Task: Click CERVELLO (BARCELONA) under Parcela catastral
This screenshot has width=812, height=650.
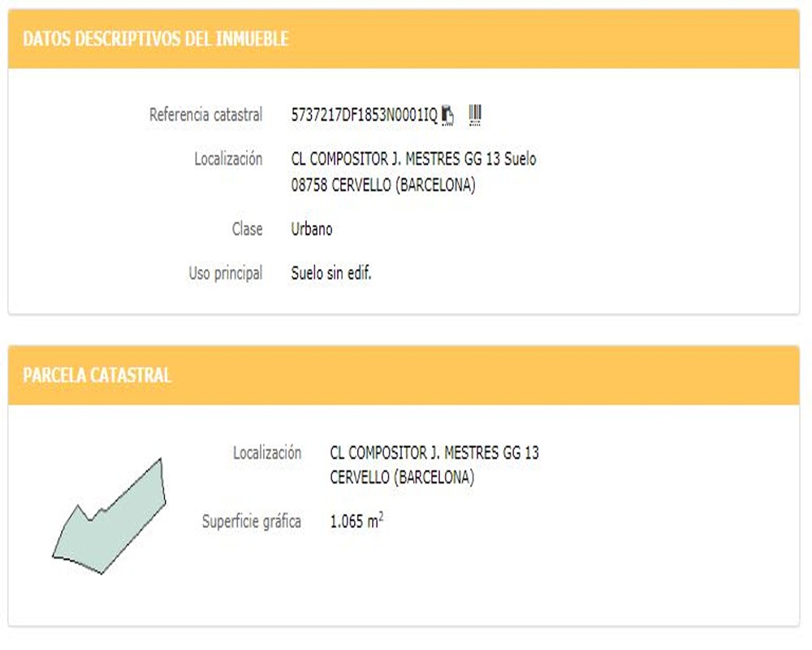Action: pos(402,477)
